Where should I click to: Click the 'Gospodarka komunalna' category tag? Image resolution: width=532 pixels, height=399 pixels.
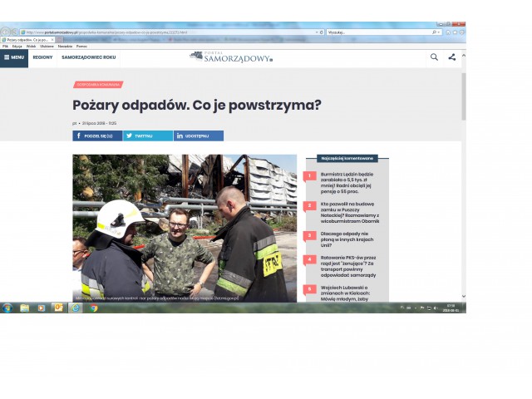point(98,84)
